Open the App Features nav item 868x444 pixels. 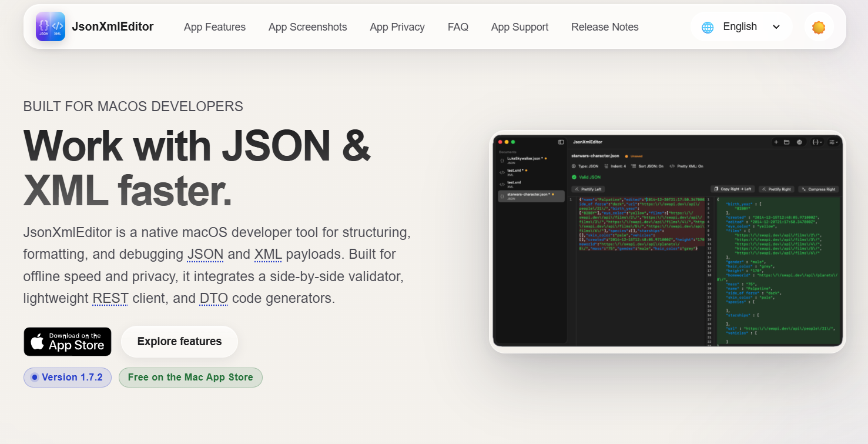point(215,27)
